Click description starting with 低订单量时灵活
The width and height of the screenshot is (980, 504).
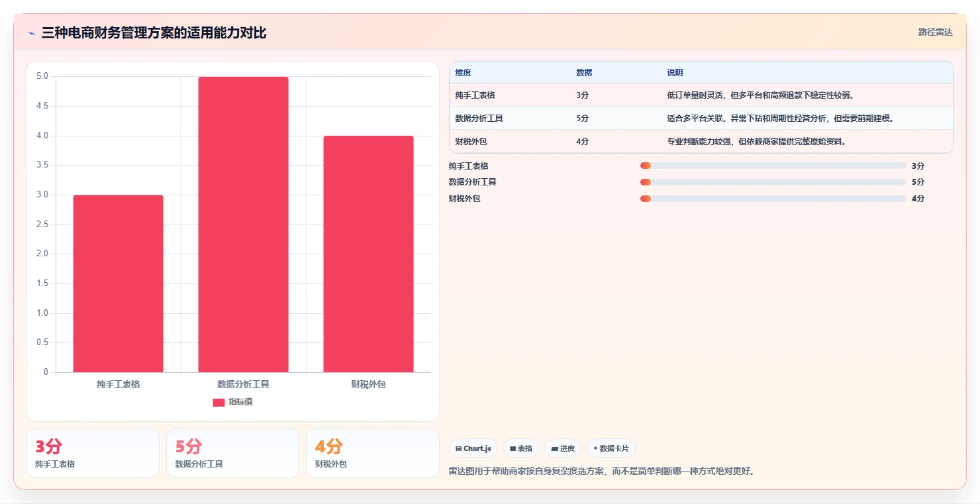coord(761,95)
